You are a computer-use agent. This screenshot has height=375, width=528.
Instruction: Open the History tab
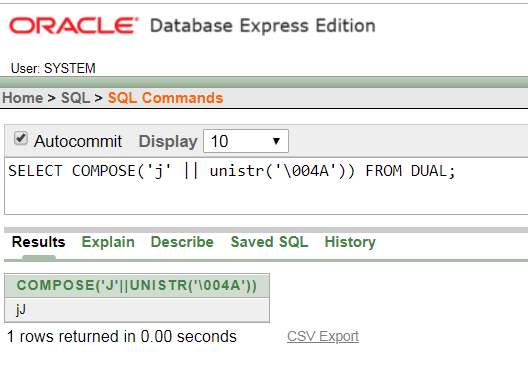click(x=350, y=242)
